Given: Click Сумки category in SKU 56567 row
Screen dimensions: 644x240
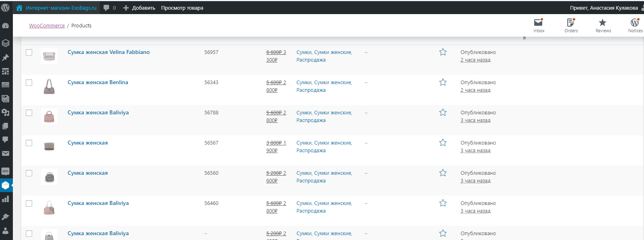Looking at the screenshot, I should 304,143.
